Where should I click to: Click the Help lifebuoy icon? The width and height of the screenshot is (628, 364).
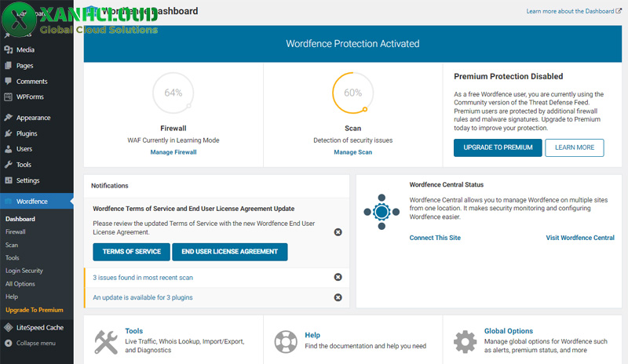286,342
